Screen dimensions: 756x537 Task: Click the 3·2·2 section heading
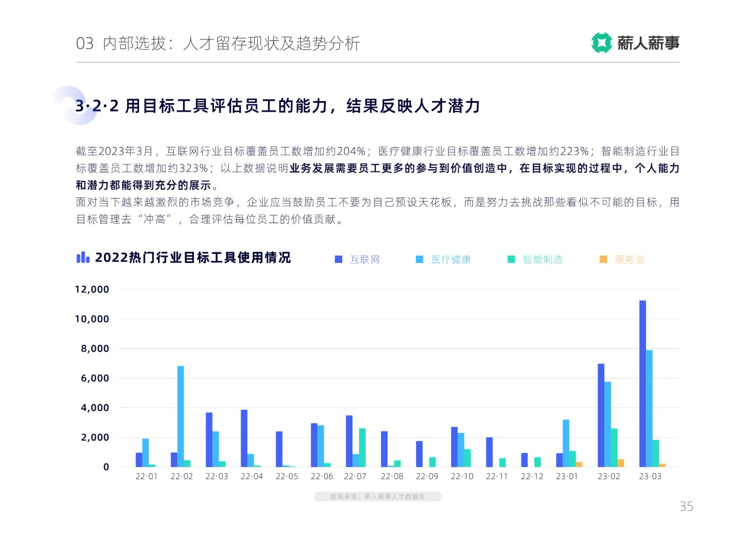coord(278,106)
